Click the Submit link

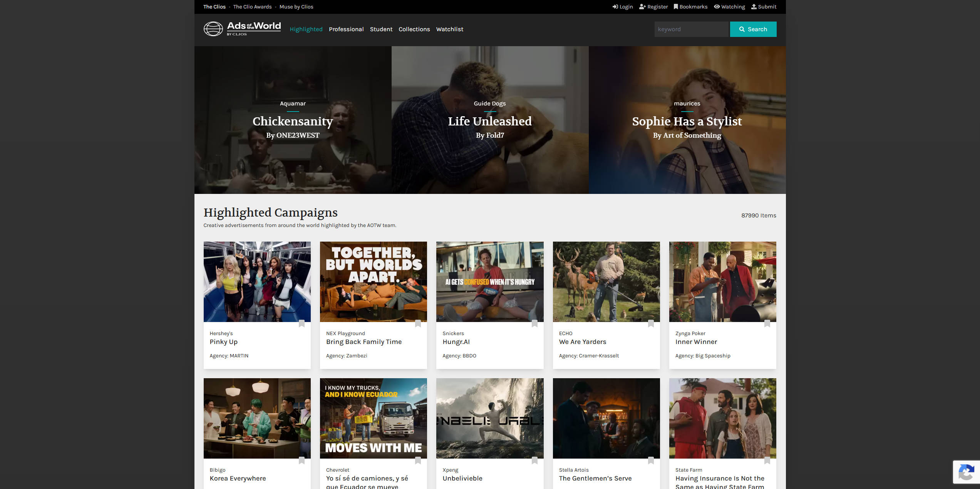tap(764, 7)
